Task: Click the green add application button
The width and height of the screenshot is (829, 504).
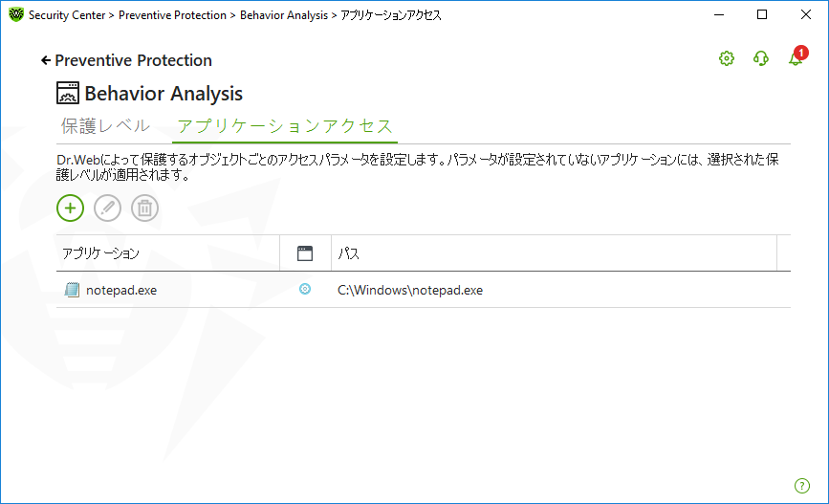Action: coord(71,208)
